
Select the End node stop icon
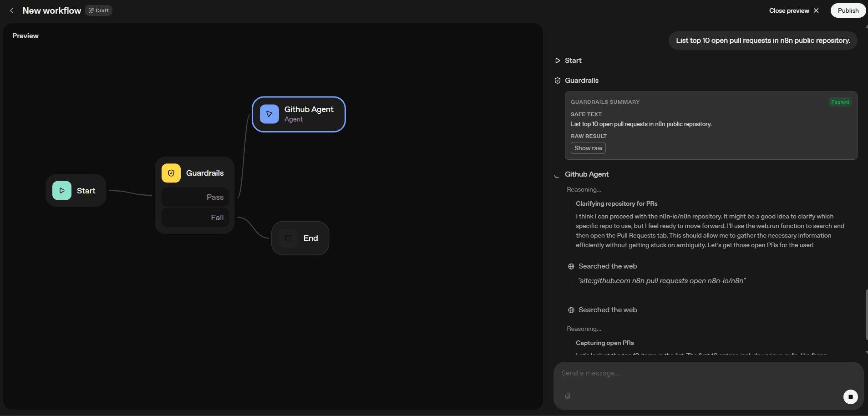pyautogui.click(x=288, y=238)
